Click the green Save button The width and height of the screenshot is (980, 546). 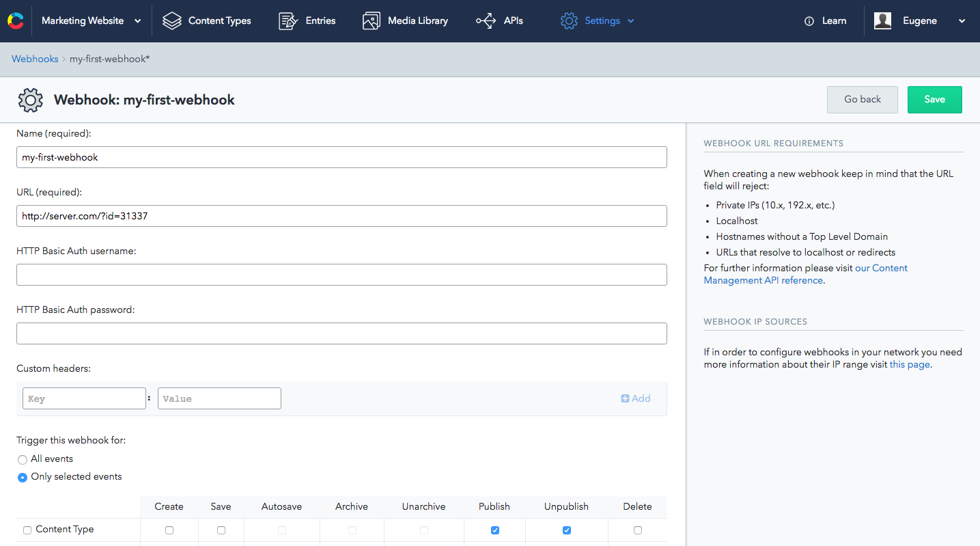click(934, 100)
